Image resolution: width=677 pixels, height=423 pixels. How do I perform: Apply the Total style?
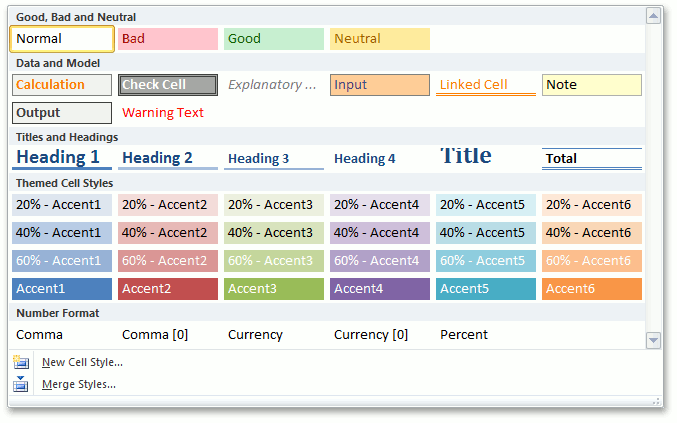point(592,158)
